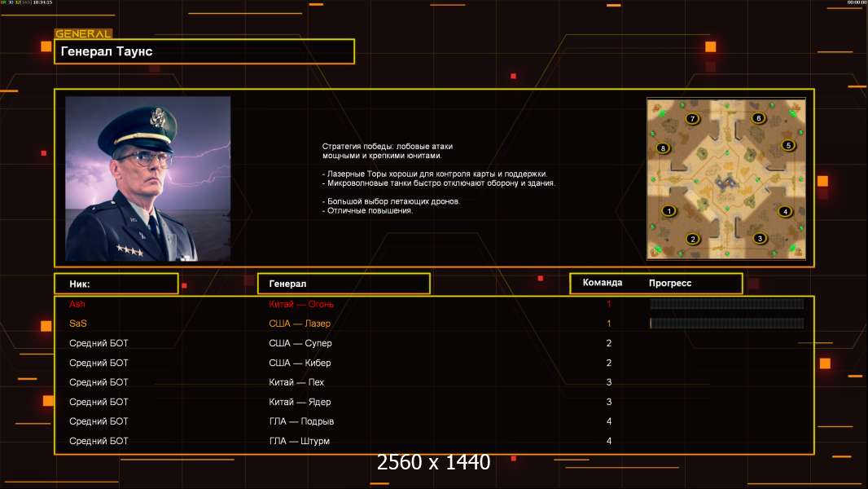
Task: Click team number 3 in Китай — Ядер row
Action: pos(609,402)
